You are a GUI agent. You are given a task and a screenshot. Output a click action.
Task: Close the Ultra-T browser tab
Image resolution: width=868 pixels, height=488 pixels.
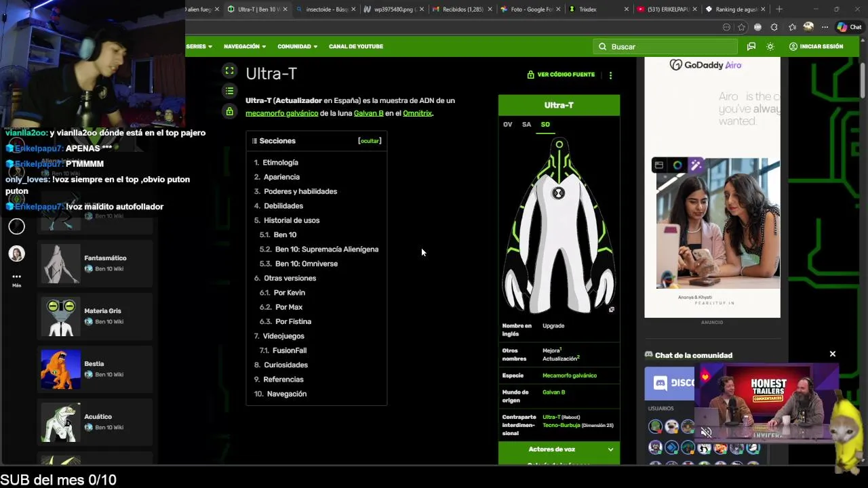(285, 9)
